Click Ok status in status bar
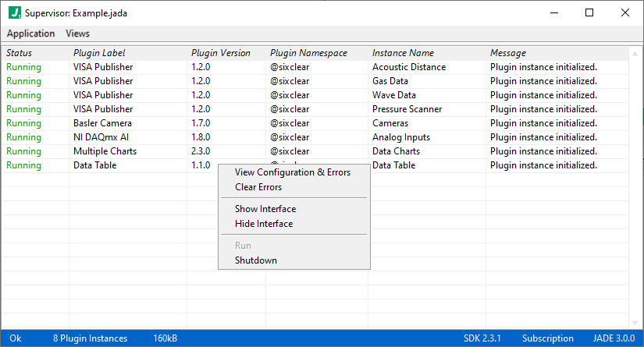Viewport: 644px width, 347px height. click(16, 338)
